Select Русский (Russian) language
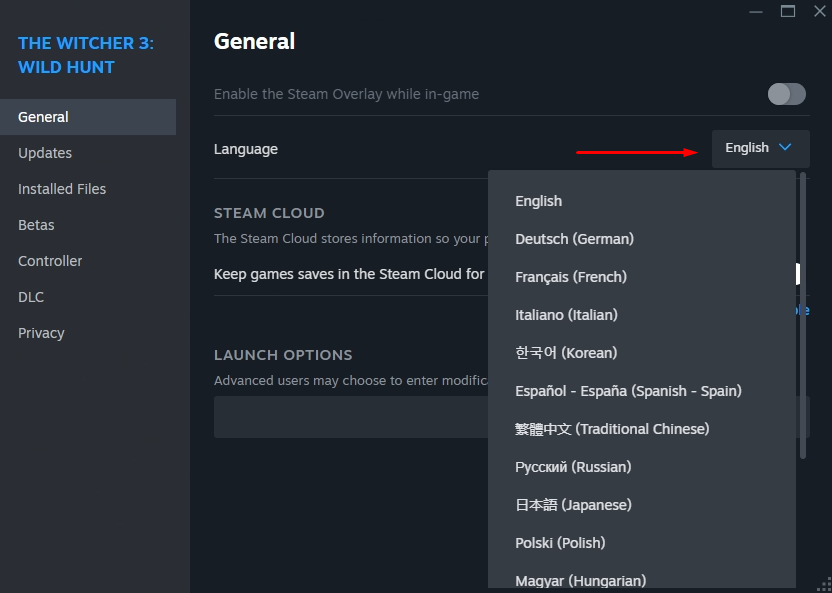This screenshot has height=593, width=832. tap(642, 467)
